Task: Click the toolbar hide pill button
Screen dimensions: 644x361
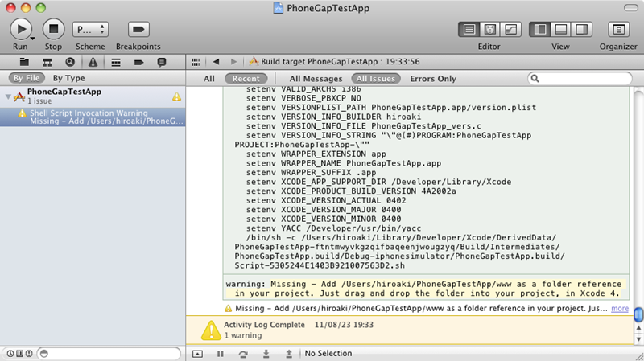Action: click(631, 8)
